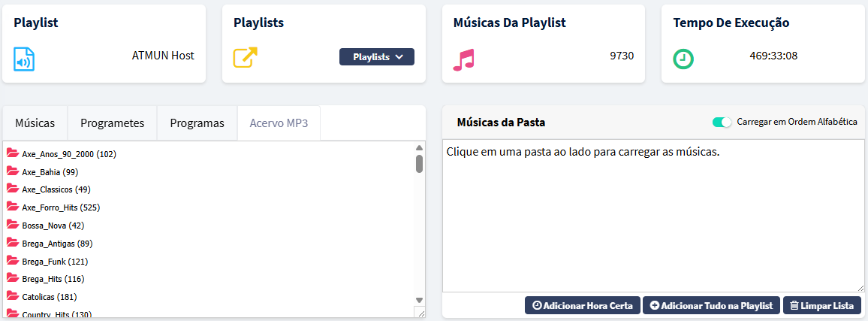
Task: Open the Playlists dropdown button
Action: pos(377,57)
